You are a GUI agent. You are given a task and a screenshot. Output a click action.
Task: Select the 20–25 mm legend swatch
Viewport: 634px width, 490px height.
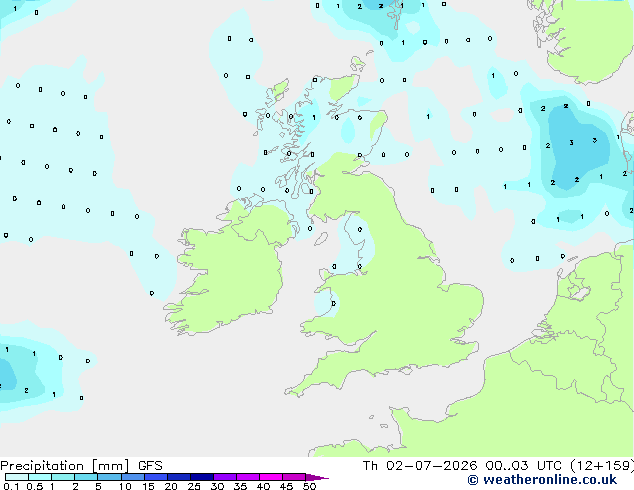tap(179, 477)
